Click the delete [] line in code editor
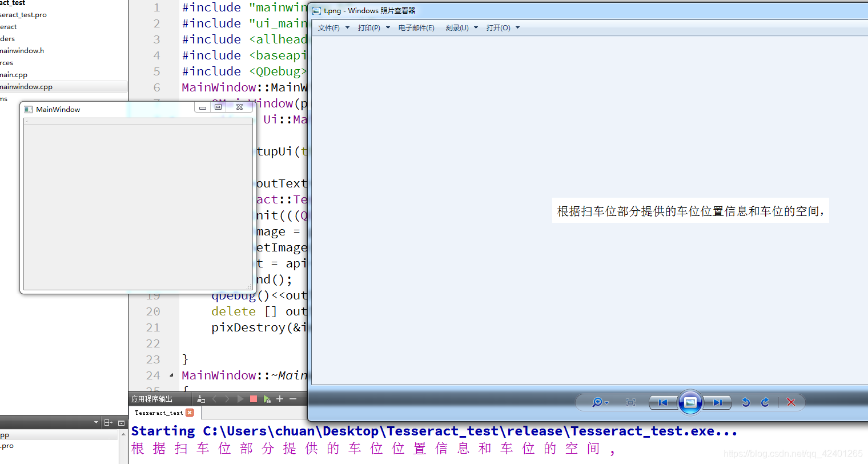 click(259, 311)
